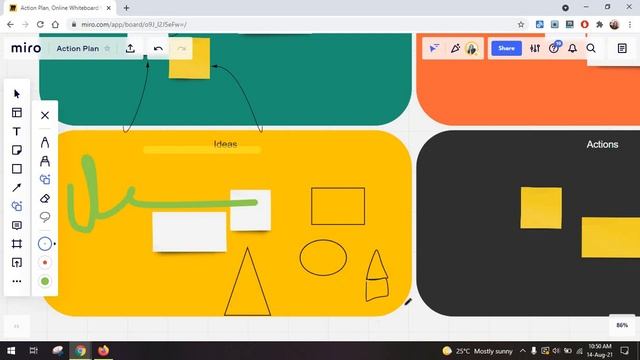Open Task View on the taskbar
The image size is (640, 360).
pos(34,351)
